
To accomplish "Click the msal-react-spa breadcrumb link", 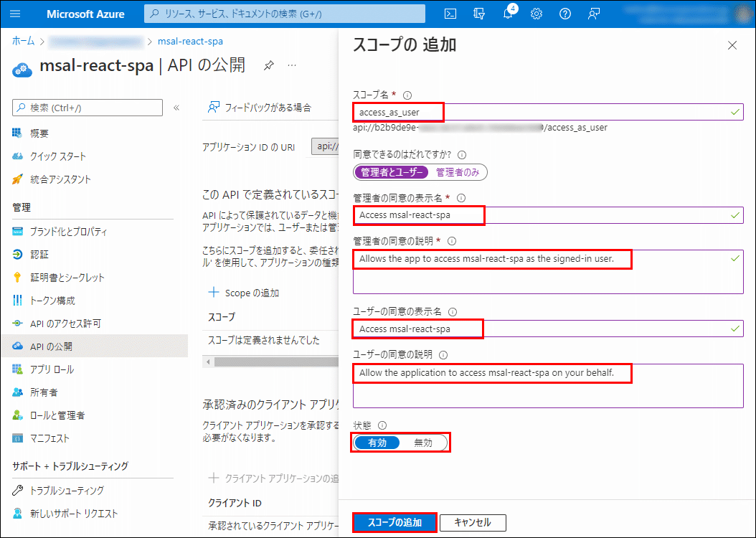I will [x=191, y=41].
